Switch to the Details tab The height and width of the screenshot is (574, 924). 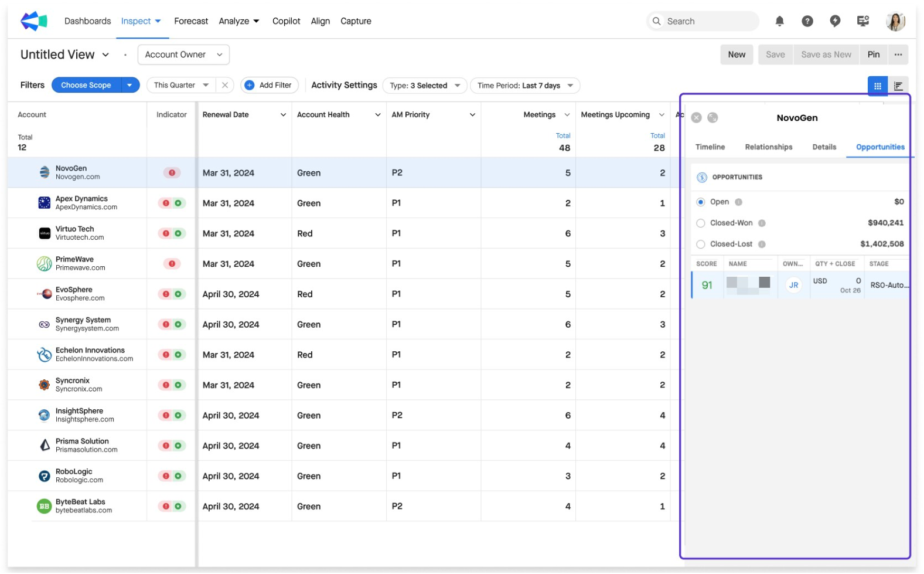click(x=824, y=147)
